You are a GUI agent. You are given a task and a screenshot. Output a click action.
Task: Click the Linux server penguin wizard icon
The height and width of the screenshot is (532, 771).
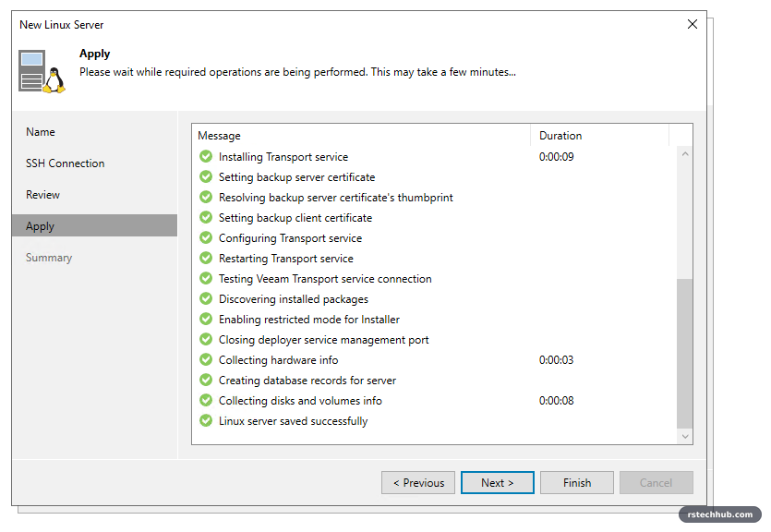click(42, 71)
